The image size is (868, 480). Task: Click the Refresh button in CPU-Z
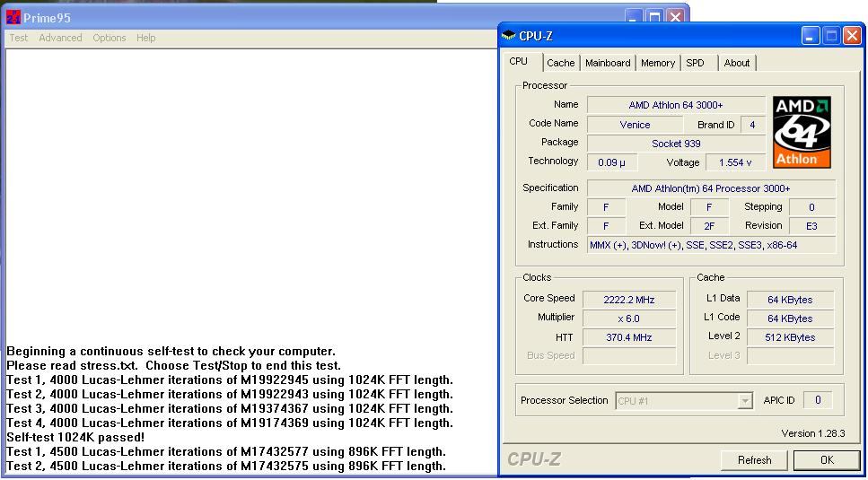(x=755, y=460)
